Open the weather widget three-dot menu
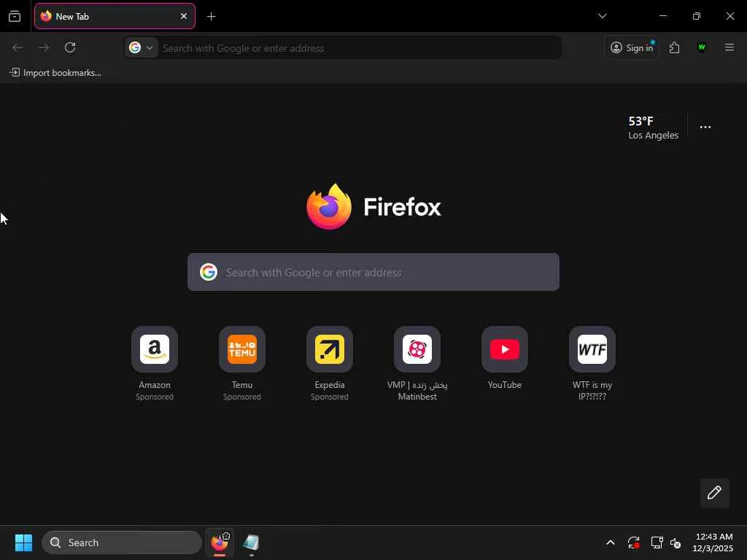The height and width of the screenshot is (560, 747). (x=705, y=127)
